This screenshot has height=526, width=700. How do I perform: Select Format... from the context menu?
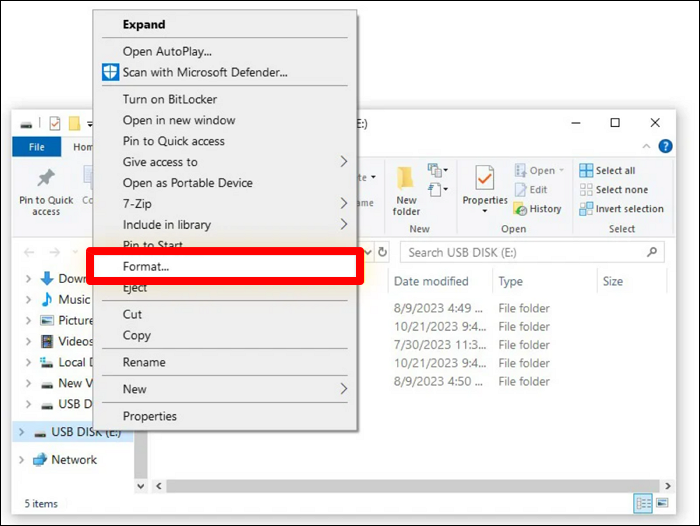click(x=146, y=267)
